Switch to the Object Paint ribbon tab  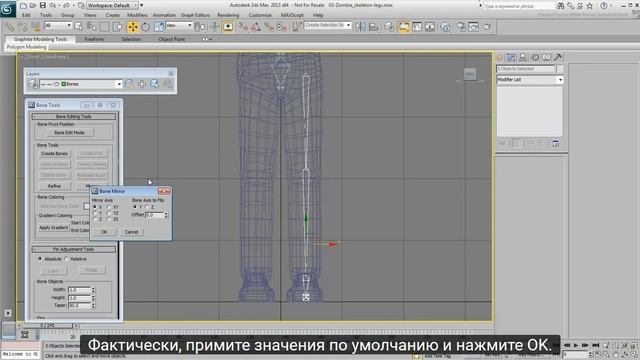click(x=172, y=39)
